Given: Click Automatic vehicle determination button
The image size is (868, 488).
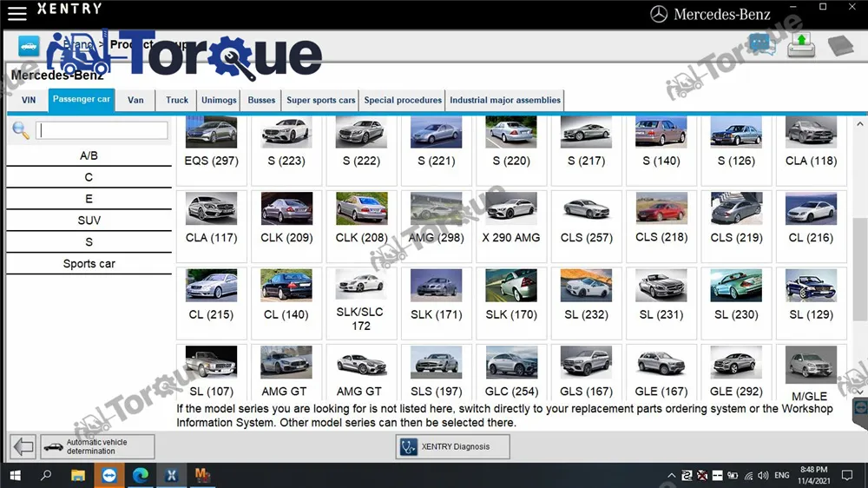Looking at the screenshot, I should (97, 446).
